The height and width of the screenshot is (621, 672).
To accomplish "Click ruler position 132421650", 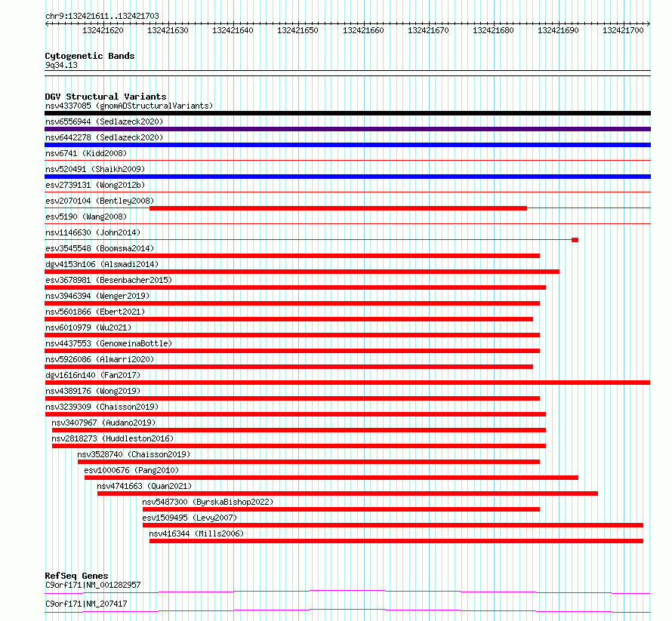I will pyautogui.click(x=297, y=30).
